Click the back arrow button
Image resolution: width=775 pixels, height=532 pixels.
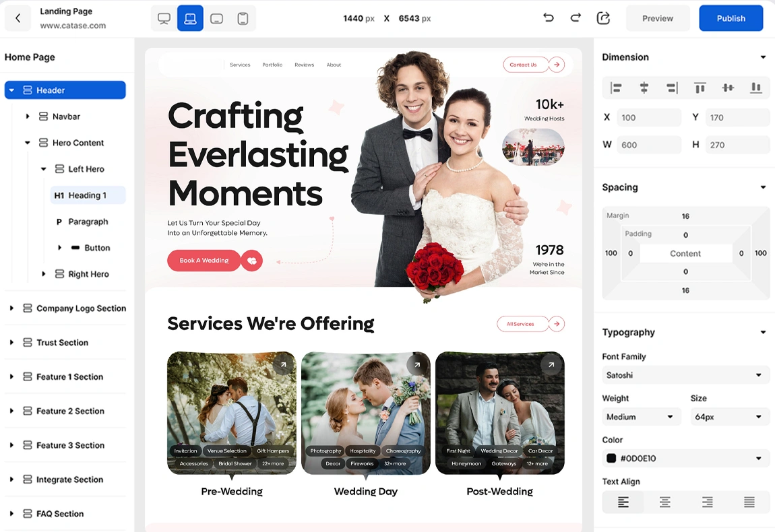tap(18, 18)
